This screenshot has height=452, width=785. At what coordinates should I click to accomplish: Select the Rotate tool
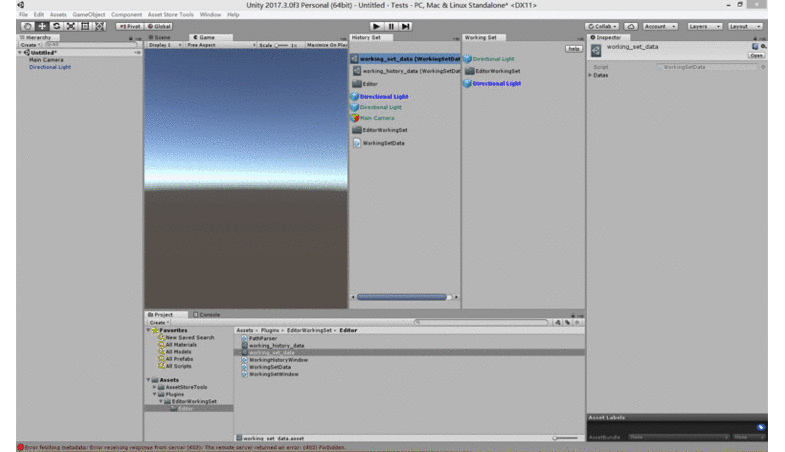pos(57,26)
